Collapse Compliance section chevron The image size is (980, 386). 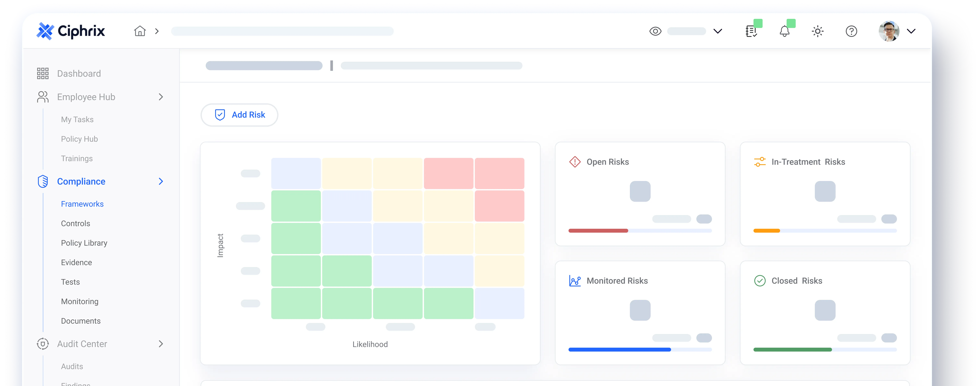pos(161,181)
